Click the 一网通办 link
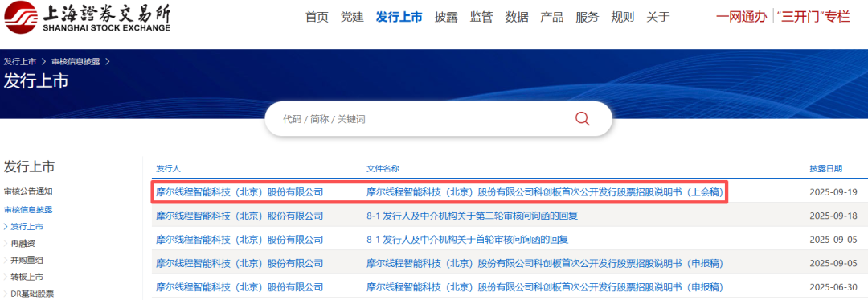The image size is (868, 300). pos(741,17)
